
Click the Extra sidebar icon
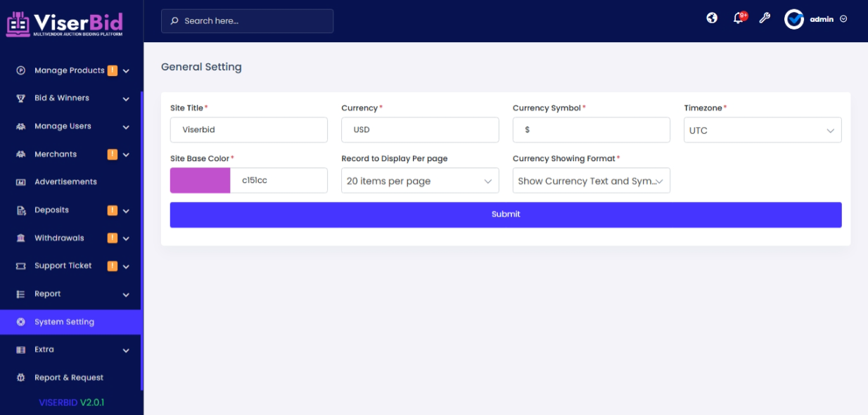click(x=21, y=350)
